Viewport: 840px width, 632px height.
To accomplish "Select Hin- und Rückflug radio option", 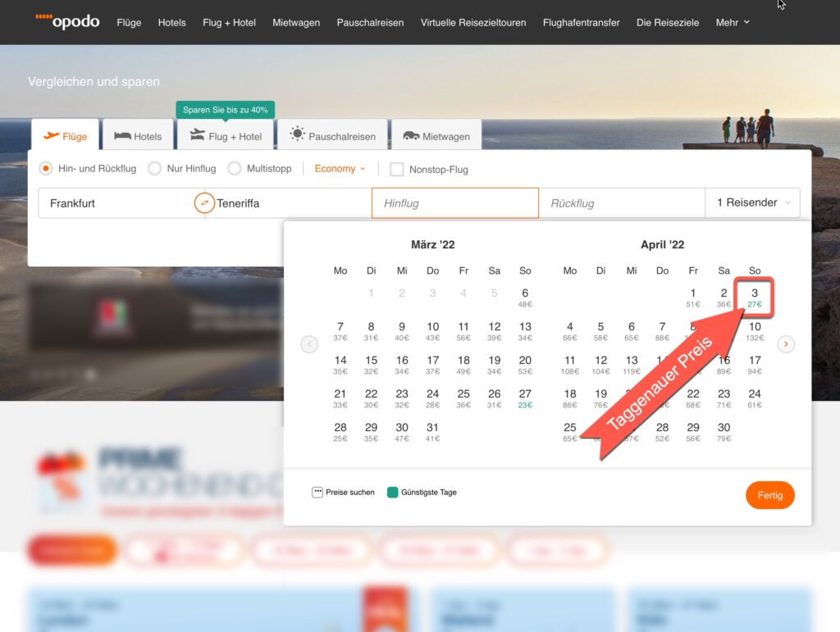I will (x=47, y=168).
